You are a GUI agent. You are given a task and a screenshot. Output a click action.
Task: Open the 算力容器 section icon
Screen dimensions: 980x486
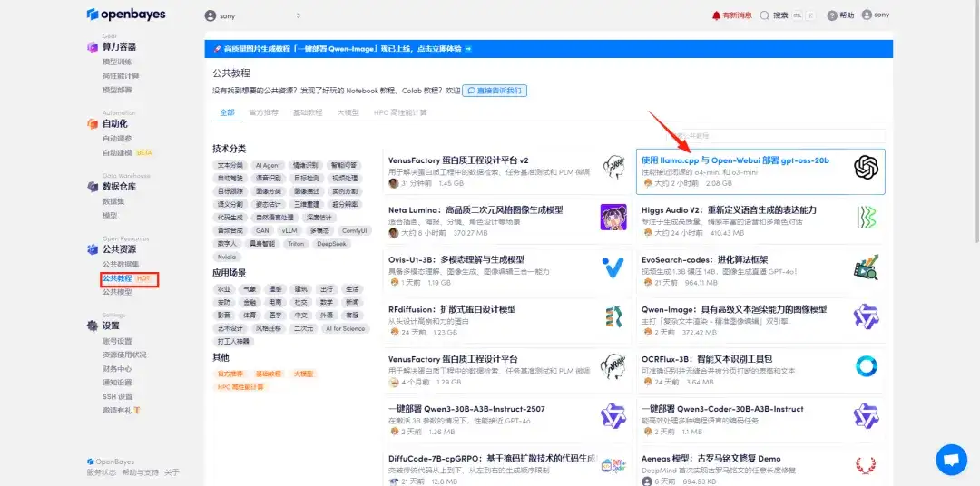[93, 47]
